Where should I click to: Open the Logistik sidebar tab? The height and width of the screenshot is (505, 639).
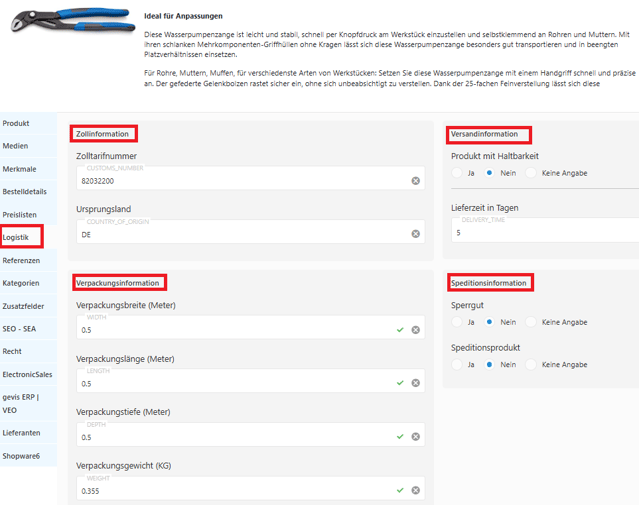point(17,238)
